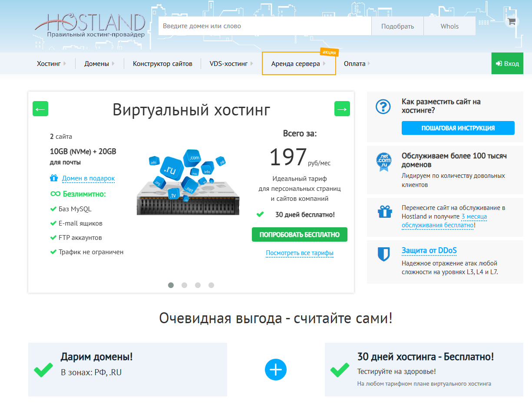
Task: Click the blue gift box icon
Action: (384, 212)
